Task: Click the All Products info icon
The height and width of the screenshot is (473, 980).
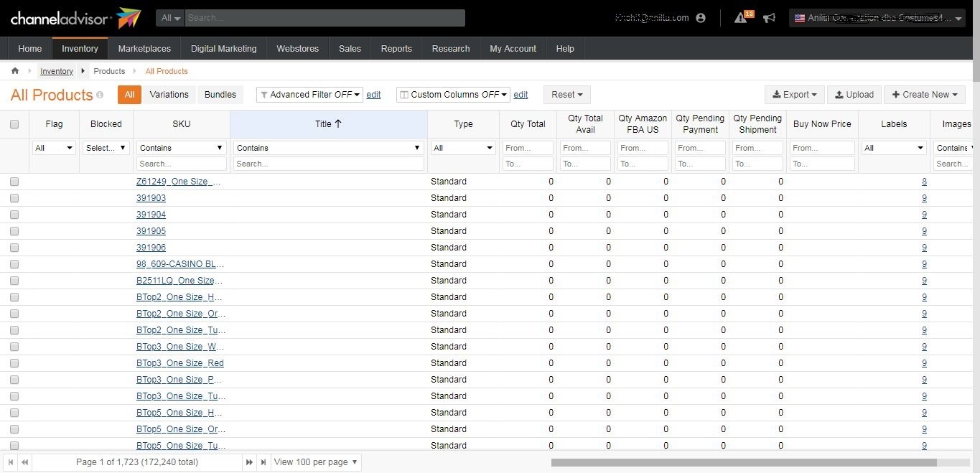Action: click(x=100, y=95)
